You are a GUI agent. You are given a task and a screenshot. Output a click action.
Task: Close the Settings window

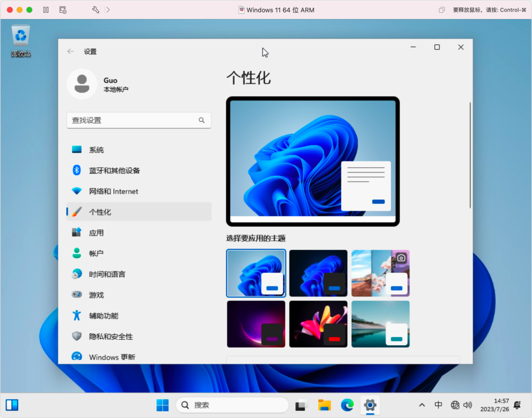click(460, 47)
